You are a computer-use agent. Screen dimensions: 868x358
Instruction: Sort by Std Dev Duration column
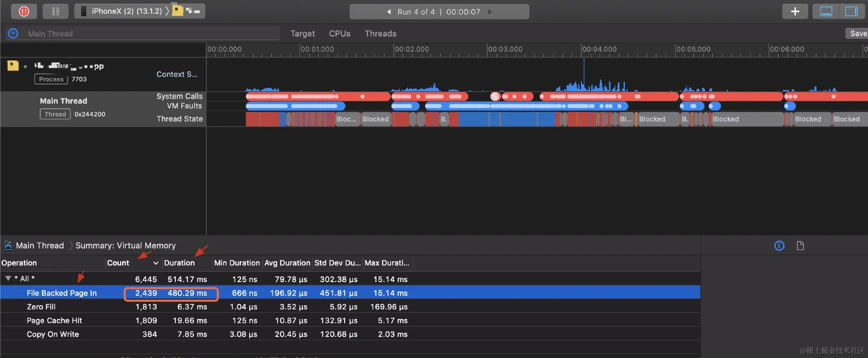click(337, 263)
